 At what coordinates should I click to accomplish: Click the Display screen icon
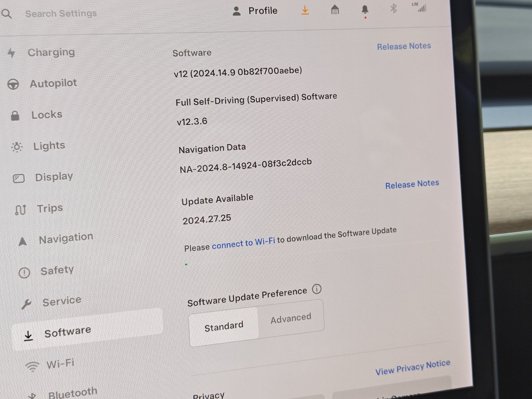(x=19, y=179)
